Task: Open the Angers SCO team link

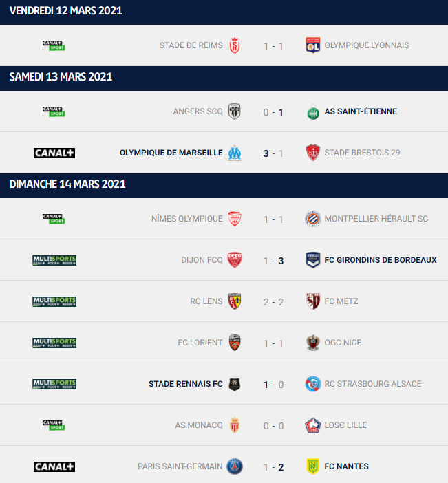Action: [198, 111]
